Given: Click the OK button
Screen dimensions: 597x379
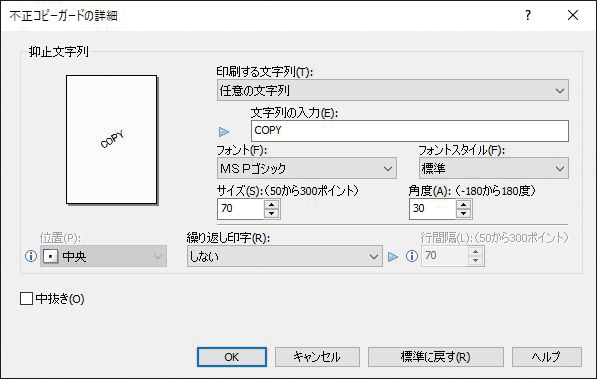Looking at the screenshot, I should point(231,357).
